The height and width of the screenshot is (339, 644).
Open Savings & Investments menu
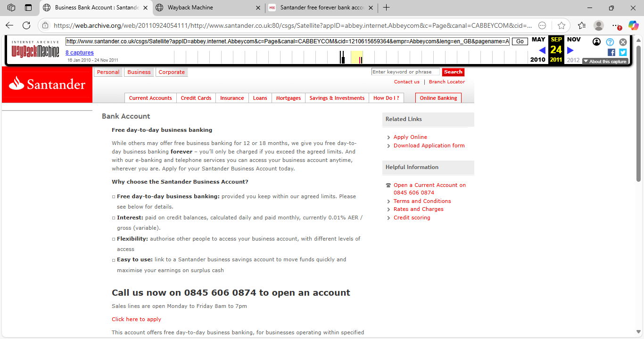pyautogui.click(x=337, y=98)
